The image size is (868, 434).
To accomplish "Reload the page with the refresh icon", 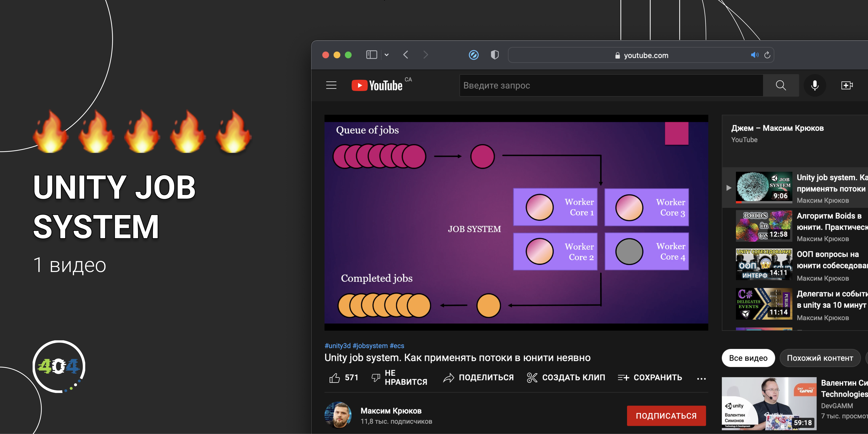I will point(767,55).
